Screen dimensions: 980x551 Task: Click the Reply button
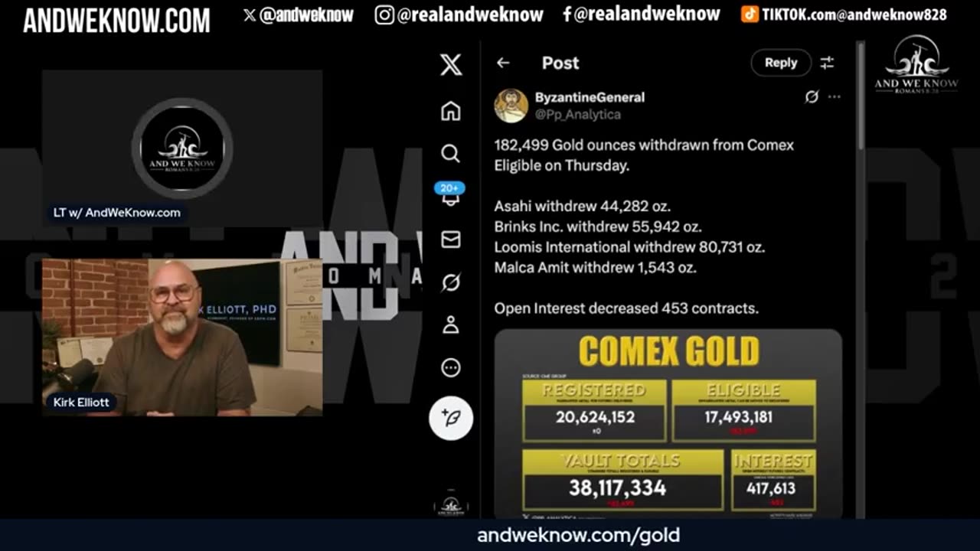point(780,63)
